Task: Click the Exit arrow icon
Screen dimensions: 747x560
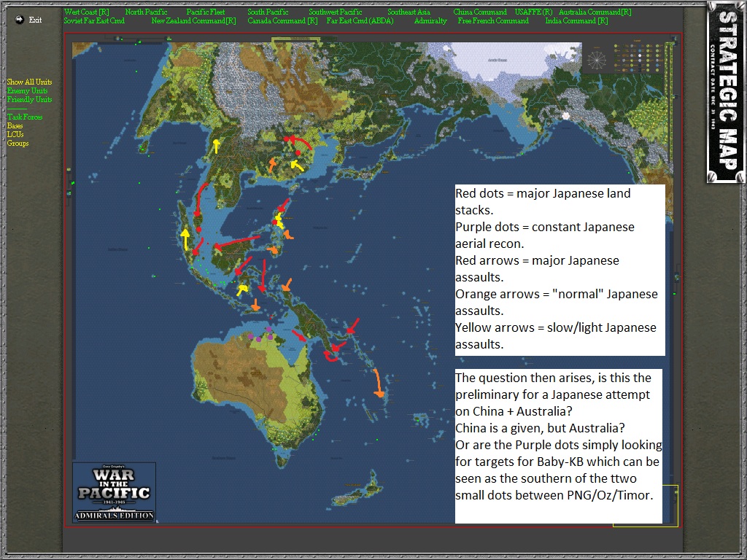Action: click(19, 20)
